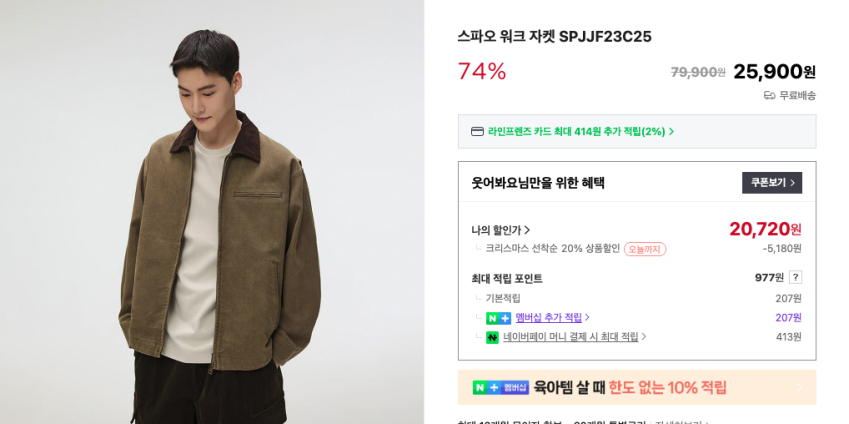Click the 쿠폰보기 button
Viewport: 849px width, 424px height.
coord(772,182)
